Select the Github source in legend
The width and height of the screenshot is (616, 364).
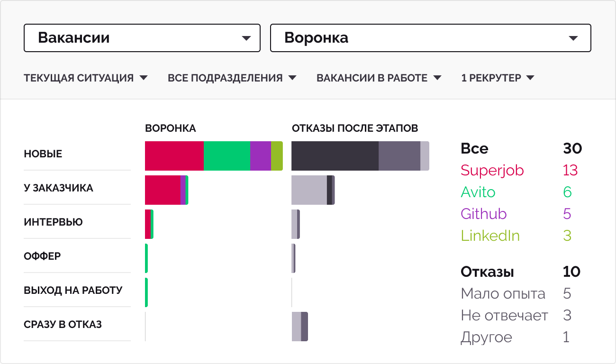click(483, 214)
